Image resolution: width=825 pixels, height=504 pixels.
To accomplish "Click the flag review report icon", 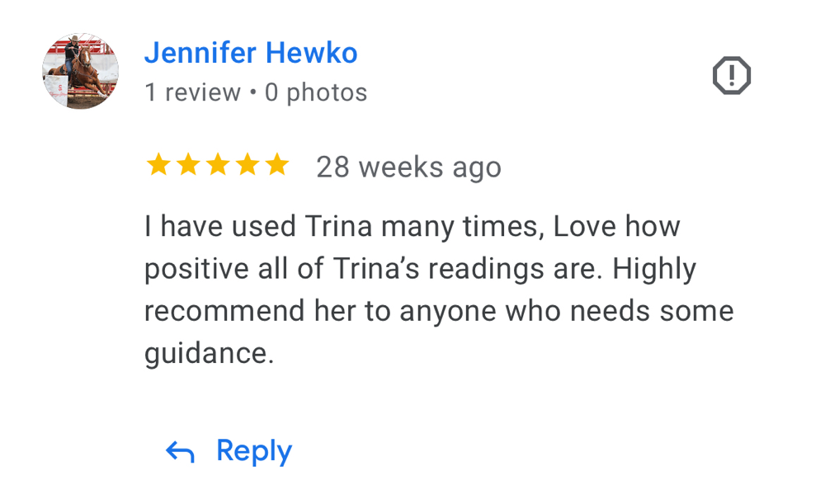I will point(731,77).
